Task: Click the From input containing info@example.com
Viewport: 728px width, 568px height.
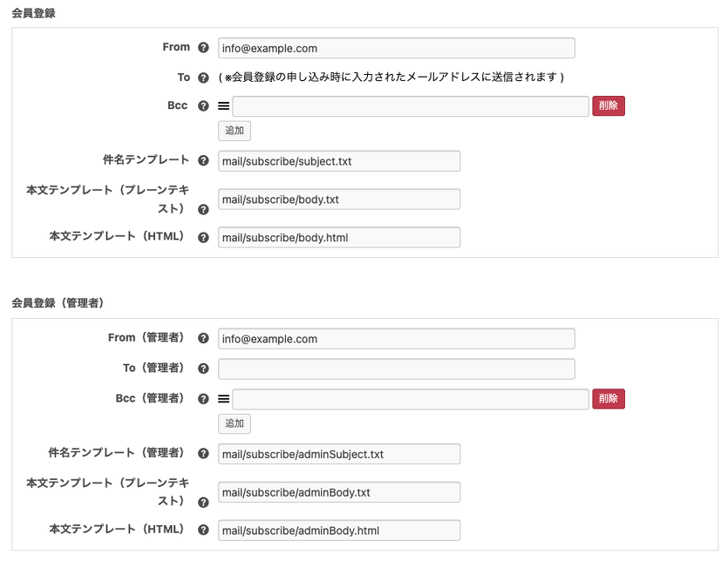Action: click(396, 47)
